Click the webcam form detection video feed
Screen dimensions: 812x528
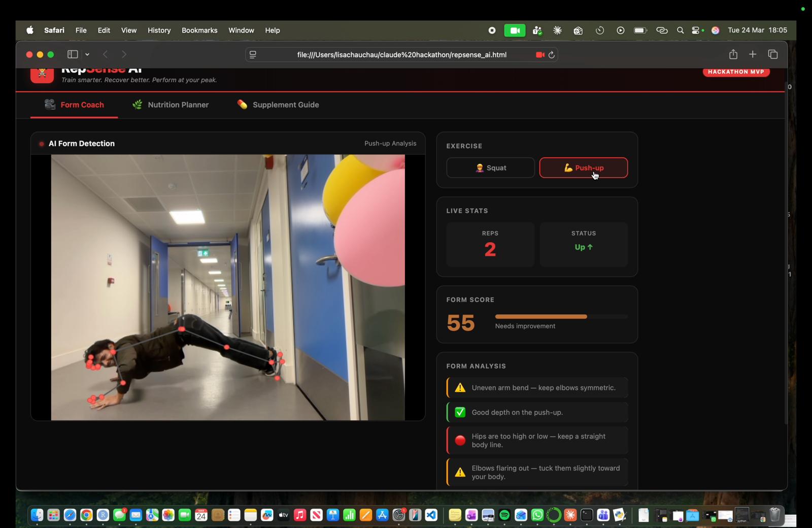coord(228,287)
